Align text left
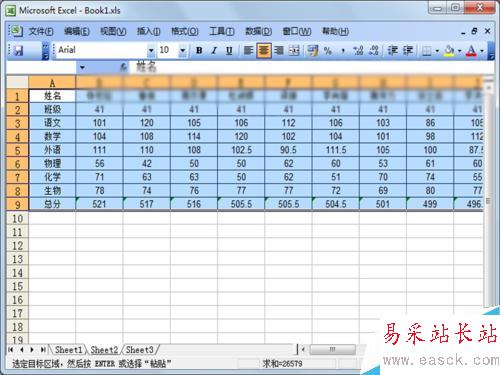Viewport: 500px width, 375px height. point(248,51)
